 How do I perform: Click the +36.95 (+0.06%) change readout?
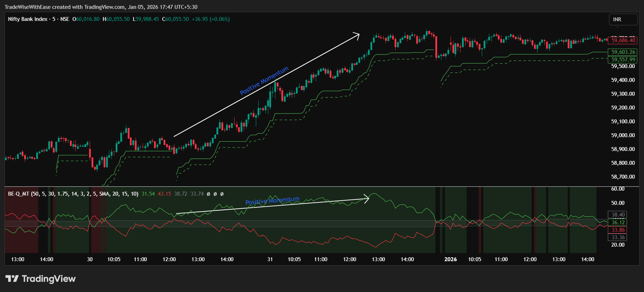(211, 19)
